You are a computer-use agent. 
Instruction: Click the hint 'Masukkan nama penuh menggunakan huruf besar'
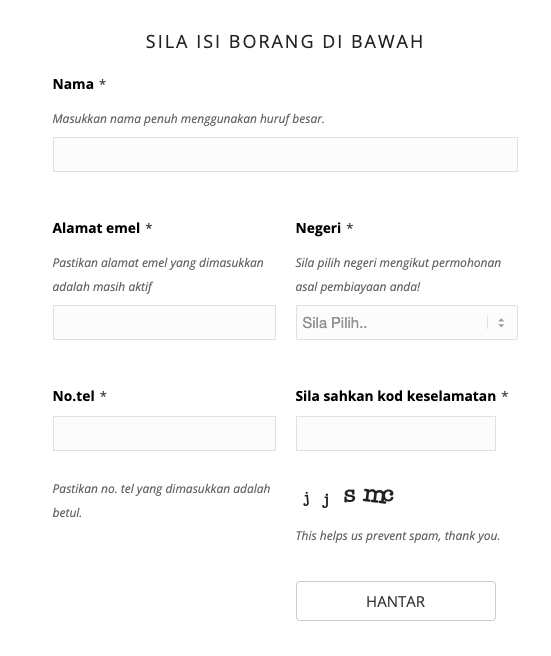point(189,119)
